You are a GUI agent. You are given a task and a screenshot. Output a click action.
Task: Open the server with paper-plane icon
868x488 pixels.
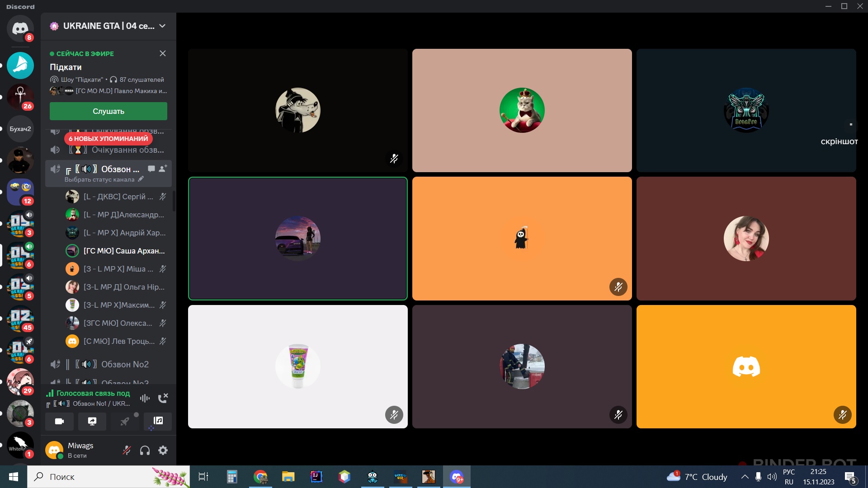(20, 66)
